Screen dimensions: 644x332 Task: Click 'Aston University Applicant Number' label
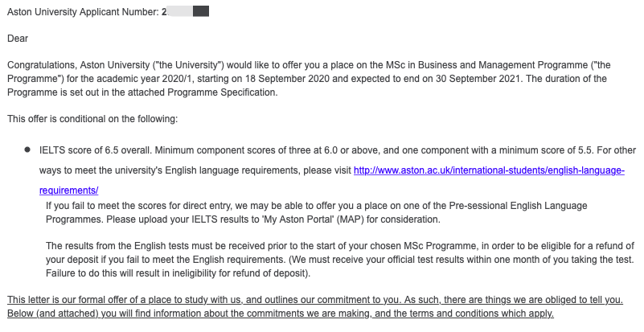pos(82,12)
